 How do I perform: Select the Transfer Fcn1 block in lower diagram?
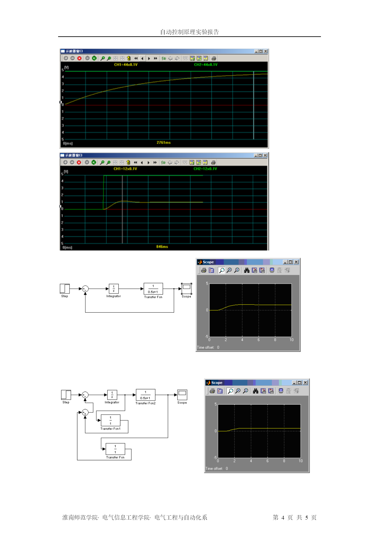coord(111,420)
